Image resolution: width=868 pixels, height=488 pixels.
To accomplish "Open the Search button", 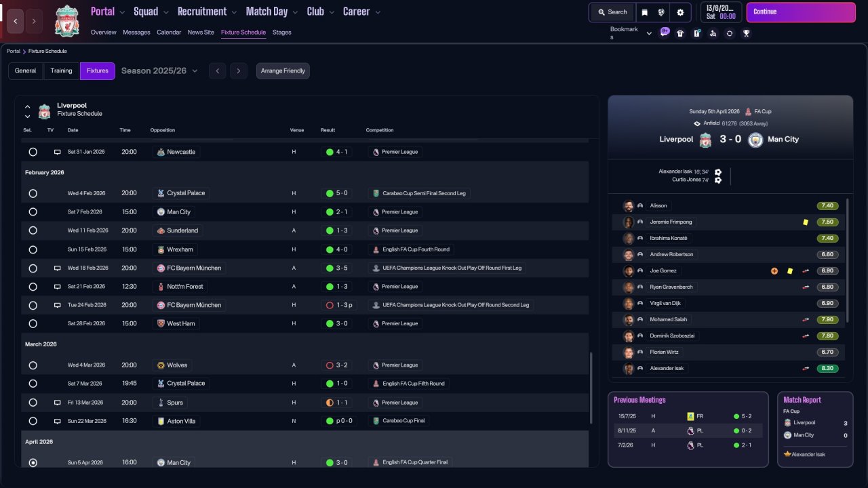I will pyautogui.click(x=612, y=12).
